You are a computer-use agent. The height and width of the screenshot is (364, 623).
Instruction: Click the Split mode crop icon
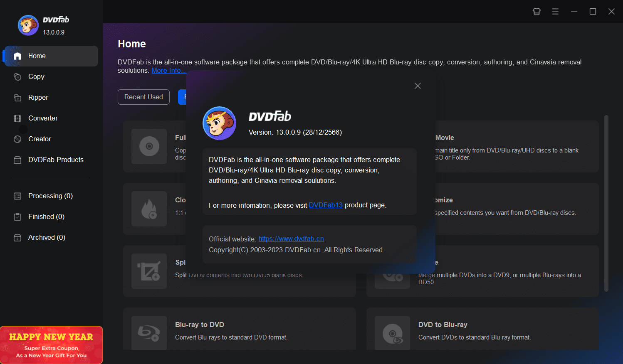point(149,271)
